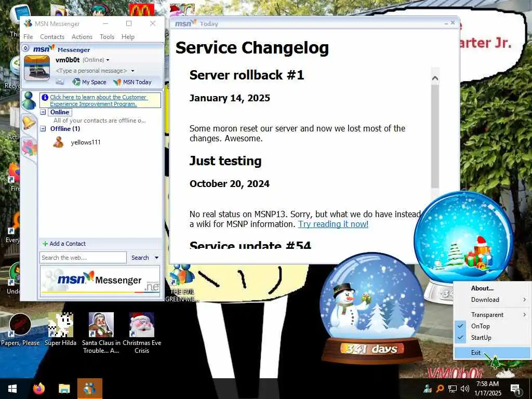Click the green plus Add a Contact icon
Image resolution: width=532 pixels, height=399 pixels.
coord(45,244)
